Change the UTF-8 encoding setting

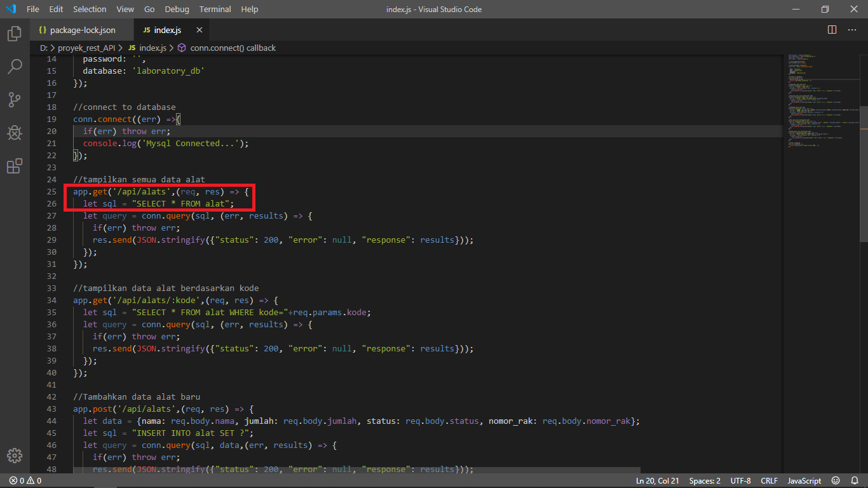pyautogui.click(x=740, y=480)
